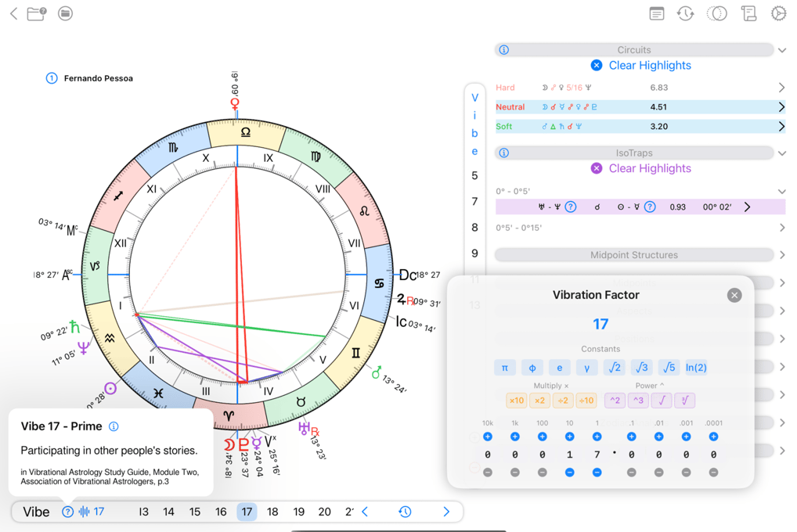The image size is (797, 532).
Task: Select the square root of 5 constant
Action: 669,368
